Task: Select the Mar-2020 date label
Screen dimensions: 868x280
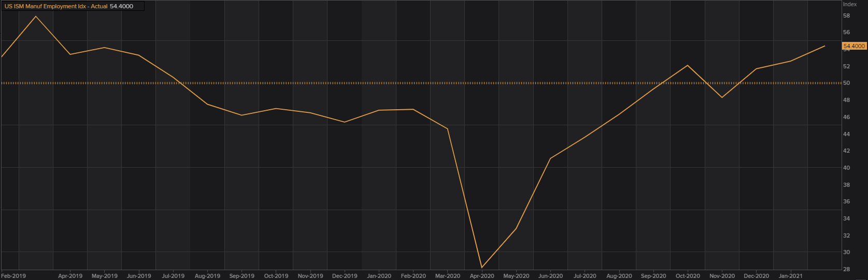Action: click(448, 276)
